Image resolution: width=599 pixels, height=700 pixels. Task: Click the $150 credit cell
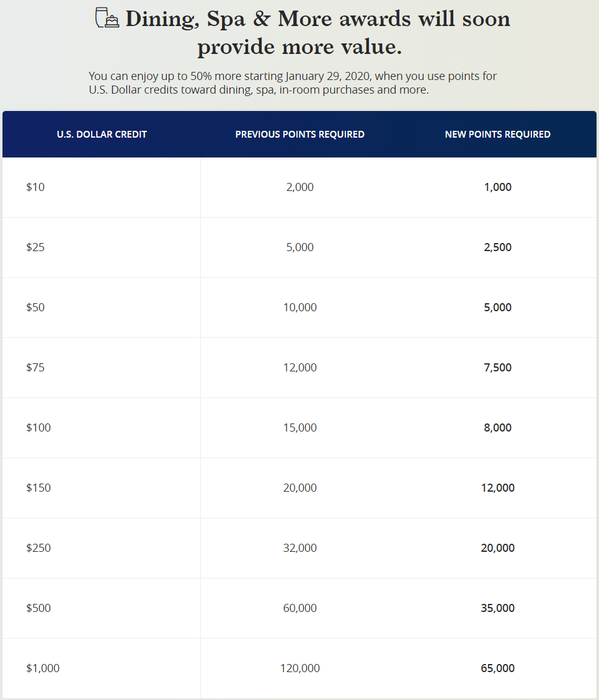38,487
